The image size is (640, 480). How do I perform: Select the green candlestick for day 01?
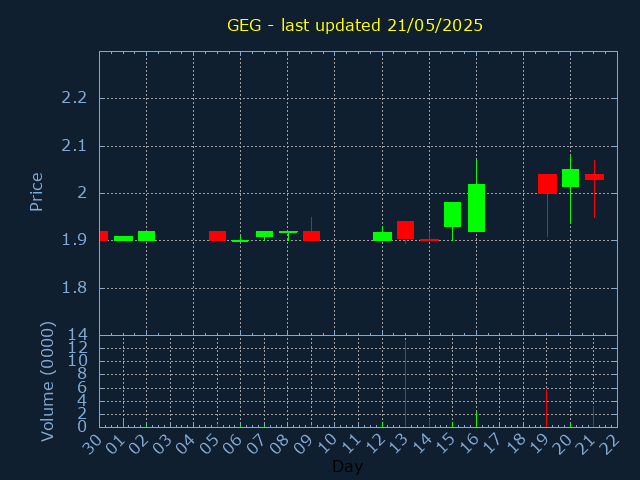click(x=123, y=238)
